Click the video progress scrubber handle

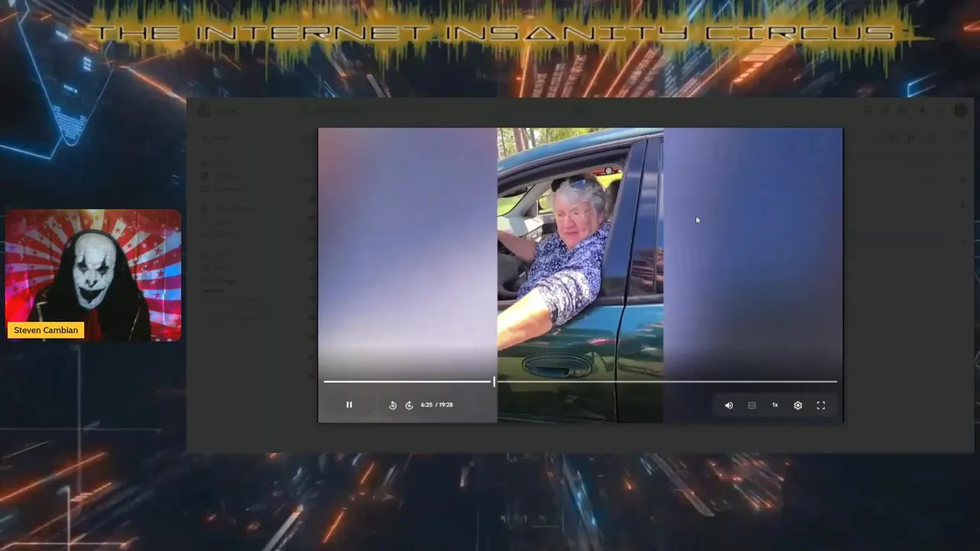pyautogui.click(x=494, y=381)
